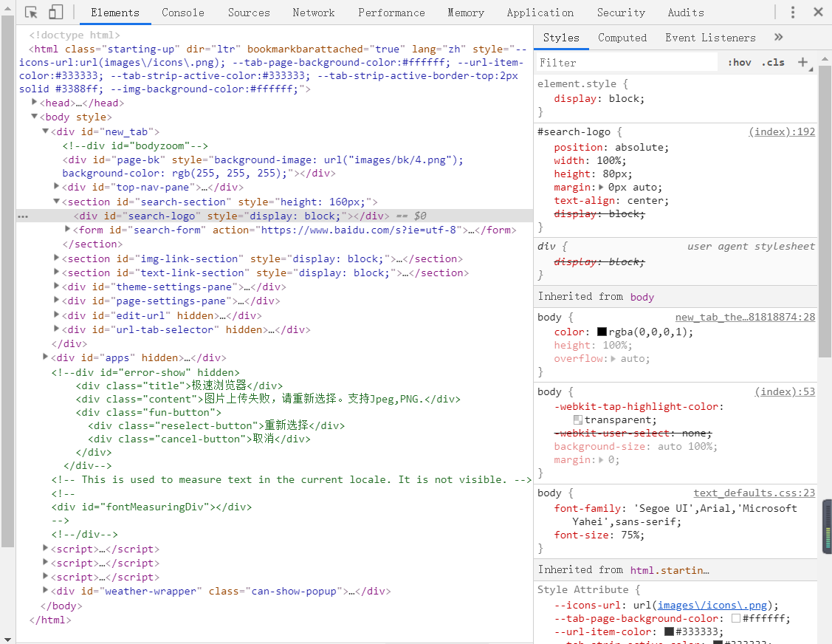Expand the url-tab-selector div
The image size is (832, 644).
click(x=56, y=329)
